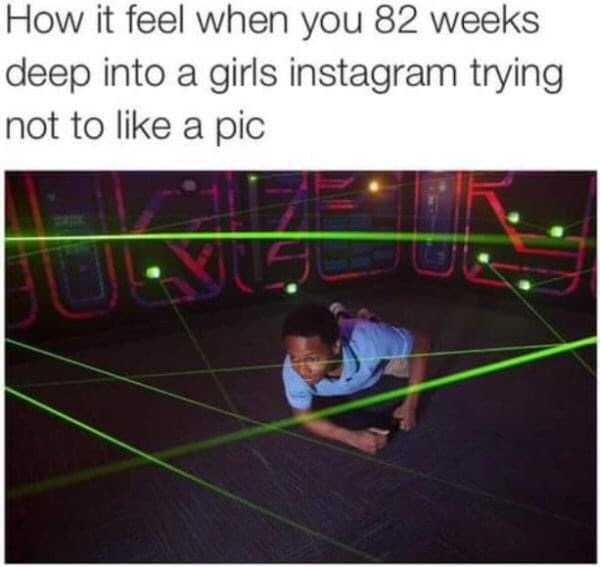Click the orange glowing light near top
Image resolution: width=600 pixels, height=567 pixels.
tap(374, 187)
